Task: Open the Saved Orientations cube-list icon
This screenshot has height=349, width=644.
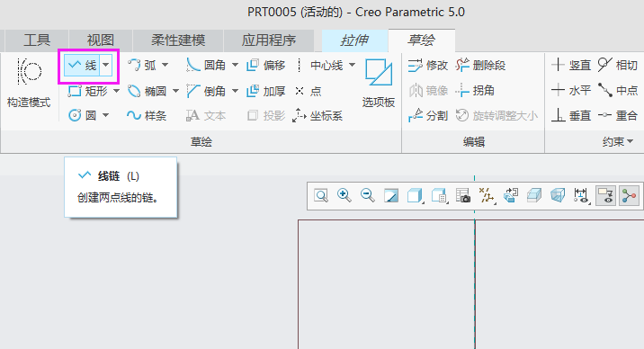Action: 439,196
